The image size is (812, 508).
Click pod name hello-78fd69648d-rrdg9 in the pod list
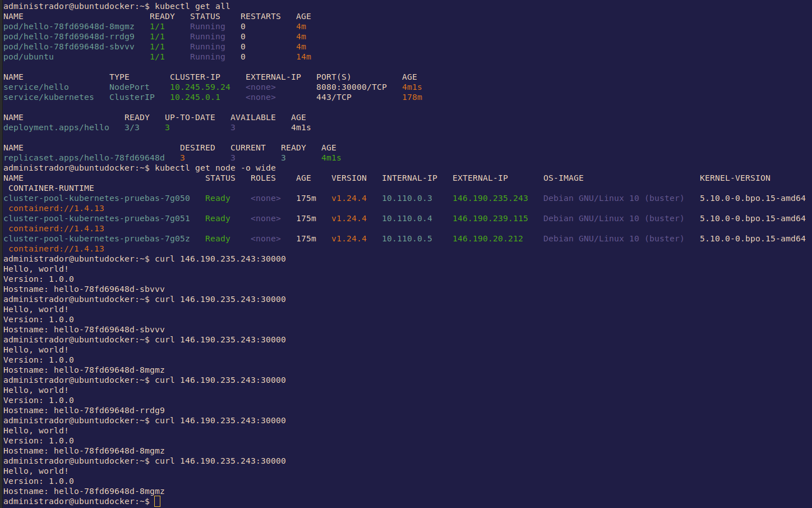(69, 36)
